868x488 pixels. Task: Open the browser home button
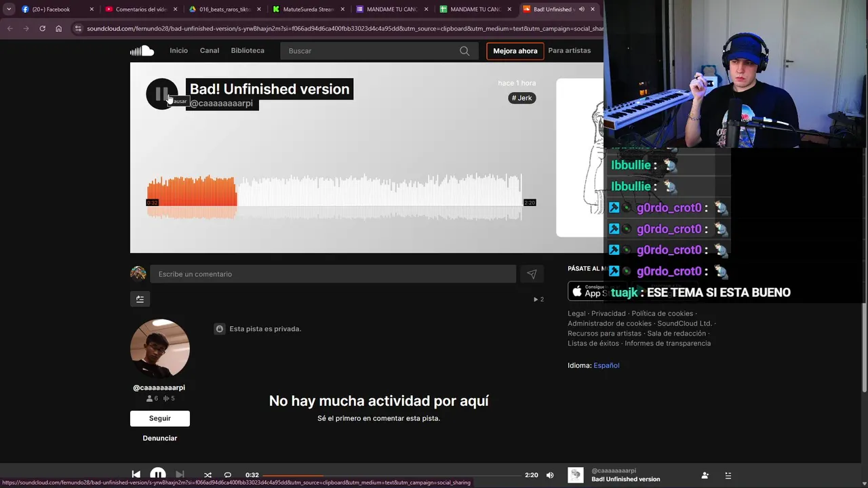[58, 28]
